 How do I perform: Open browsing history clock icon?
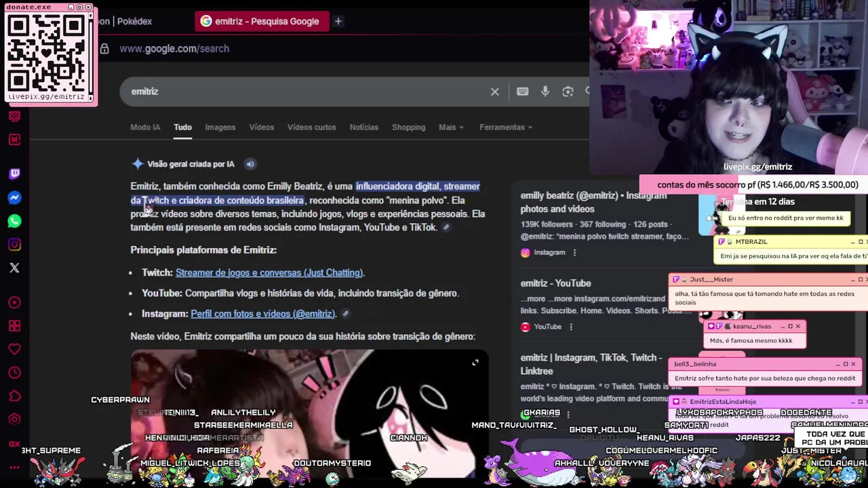tap(14, 373)
